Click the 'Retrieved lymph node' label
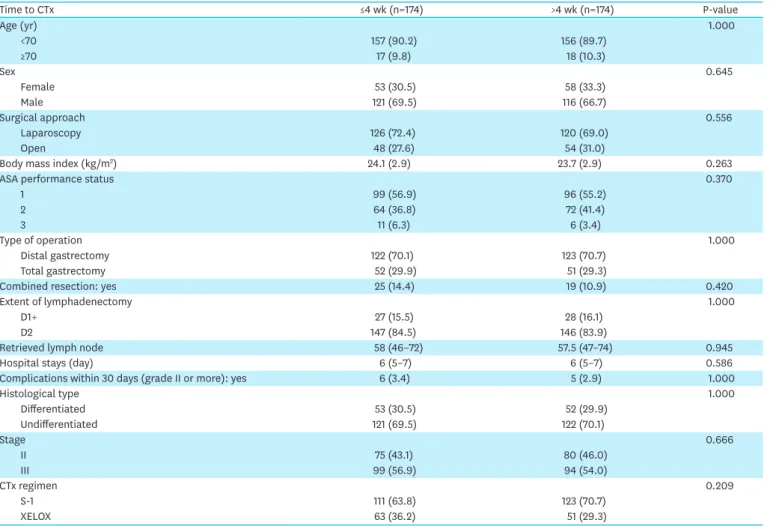 [x=52, y=348]
